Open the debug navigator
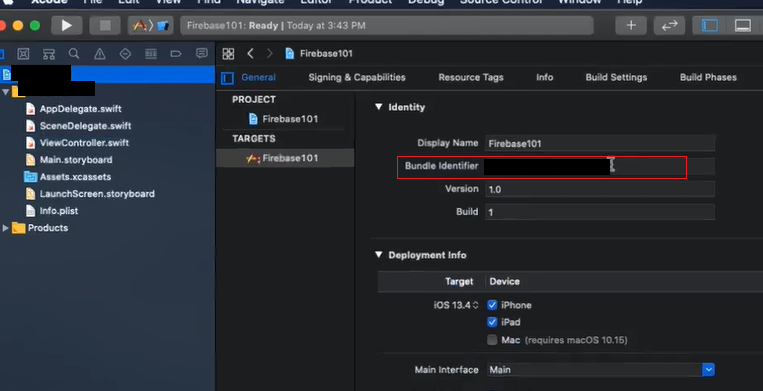Viewport: 763px width, 391px height. click(151, 53)
